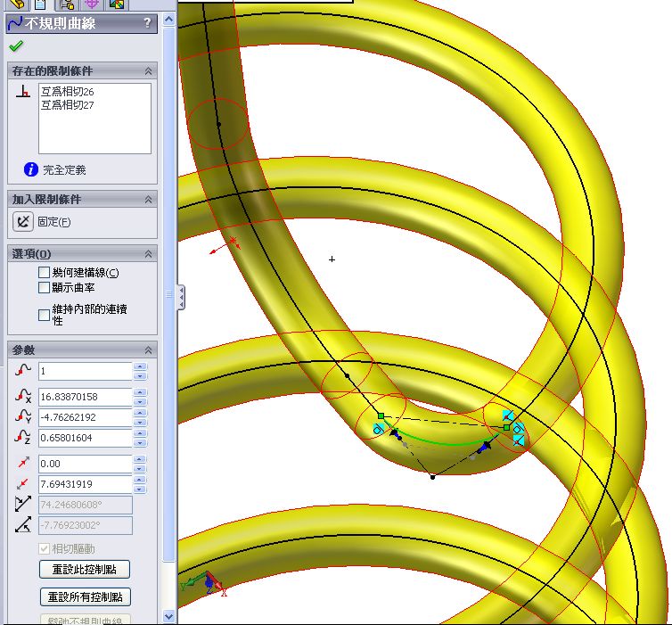Collapse the 存在的限制條件 section

[x=148, y=70]
